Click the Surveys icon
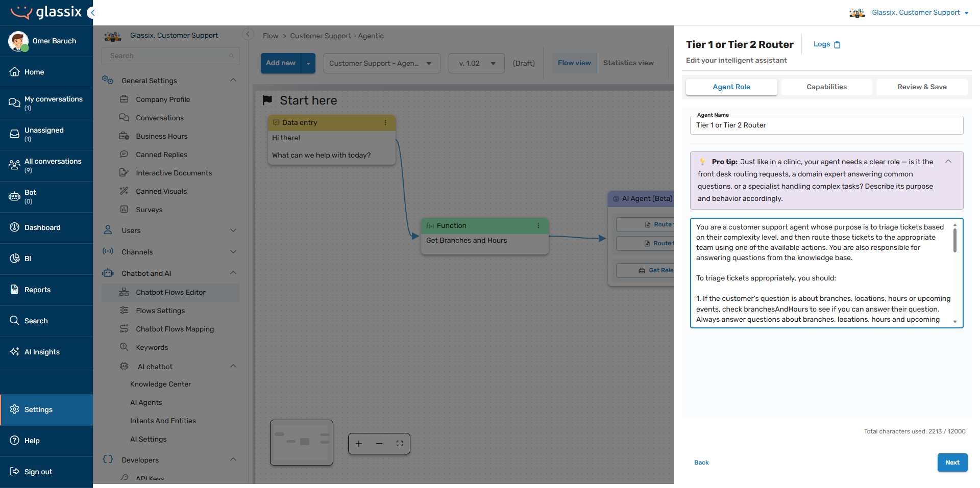The image size is (980, 488). click(x=124, y=210)
